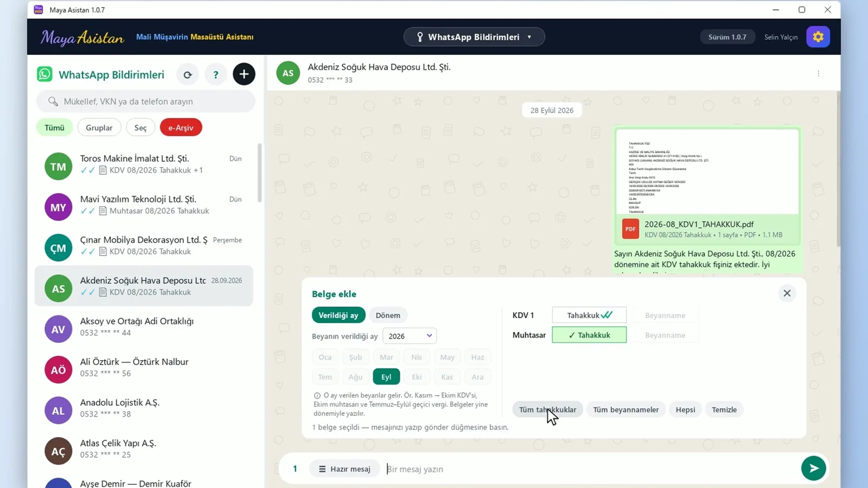Image resolution: width=868 pixels, height=488 pixels.
Task: Click file name 2026-08_KDV1_TAHAKKUK.pdf
Action: coord(699,224)
